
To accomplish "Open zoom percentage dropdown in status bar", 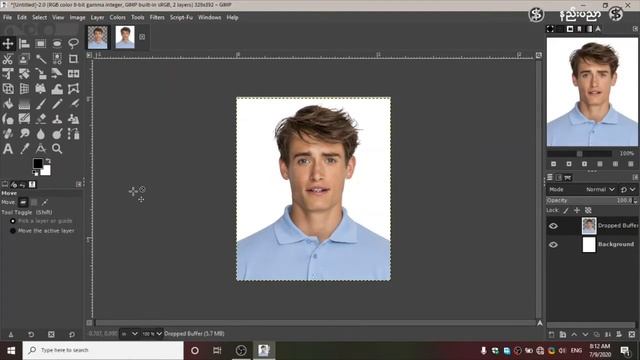I will pyautogui.click(x=152, y=334).
